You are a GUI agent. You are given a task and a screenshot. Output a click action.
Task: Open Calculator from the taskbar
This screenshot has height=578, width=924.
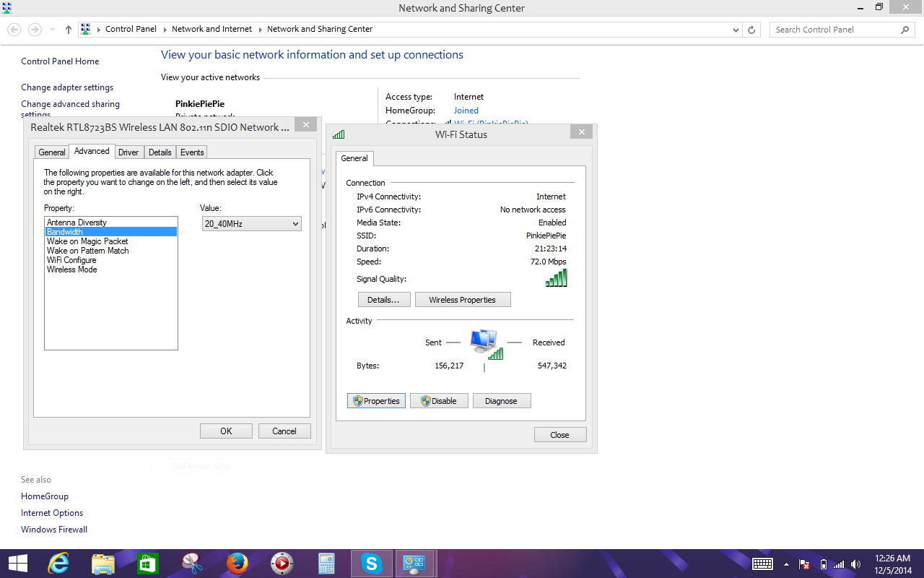[x=326, y=564]
